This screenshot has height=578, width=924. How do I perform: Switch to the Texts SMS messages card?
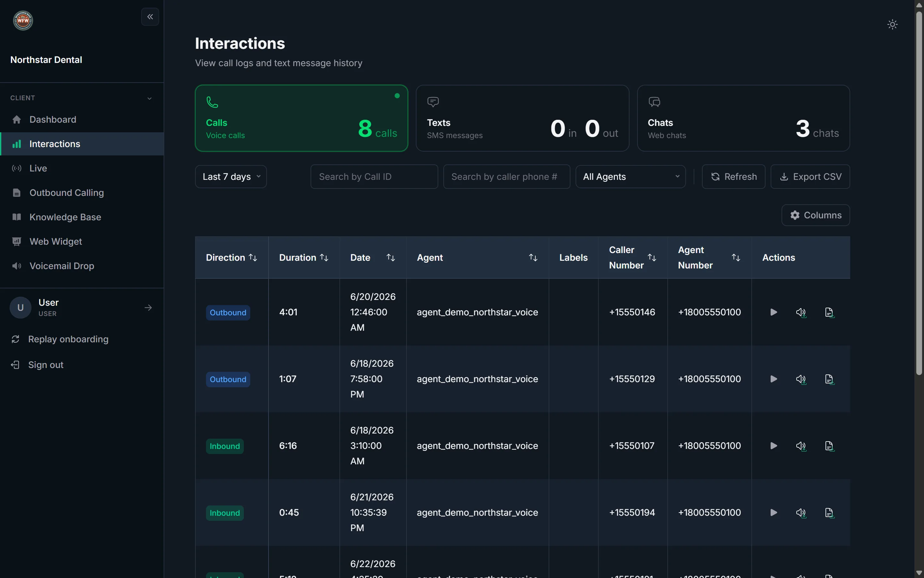coord(522,118)
